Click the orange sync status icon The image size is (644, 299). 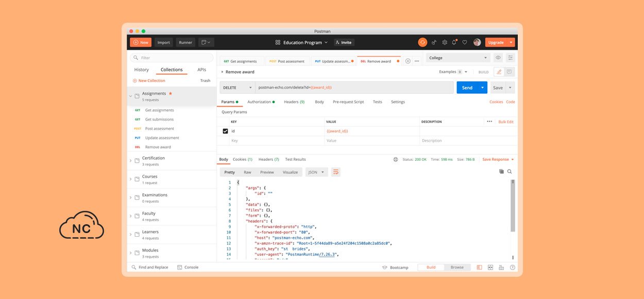[x=422, y=42]
